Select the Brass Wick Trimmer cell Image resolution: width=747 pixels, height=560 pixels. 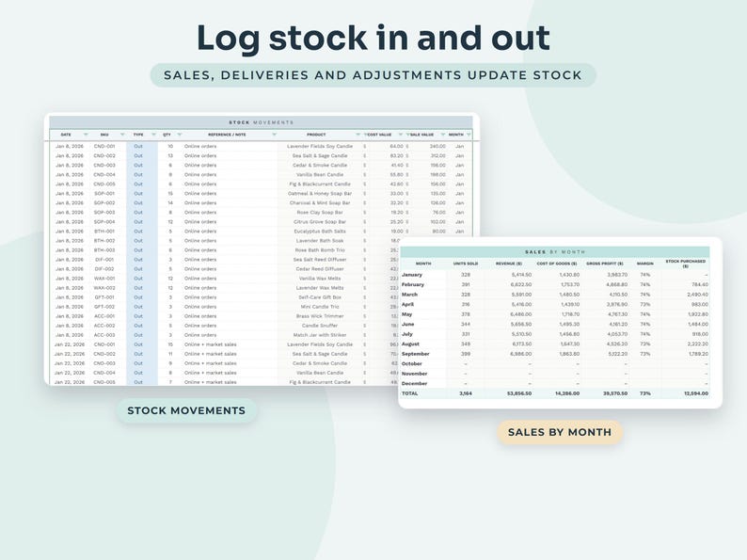(x=320, y=316)
